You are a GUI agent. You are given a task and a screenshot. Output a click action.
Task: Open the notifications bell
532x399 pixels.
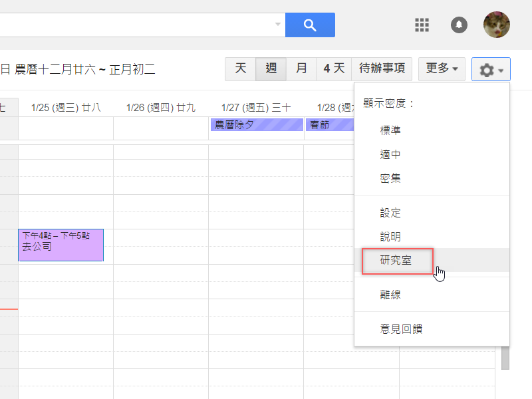click(459, 25)
